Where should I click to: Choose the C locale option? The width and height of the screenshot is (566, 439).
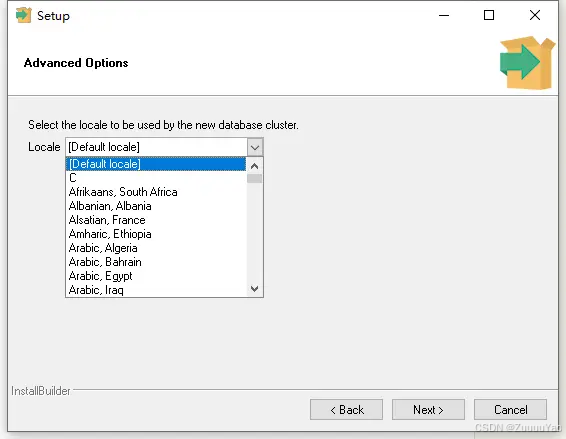(x=156, y=178)
